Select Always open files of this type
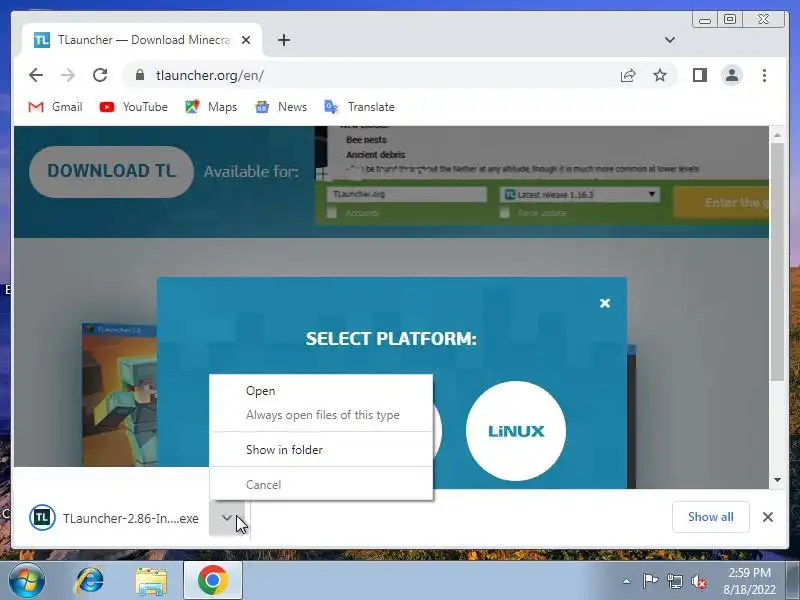This screenshot has width=800, height=600. (321, 415)
